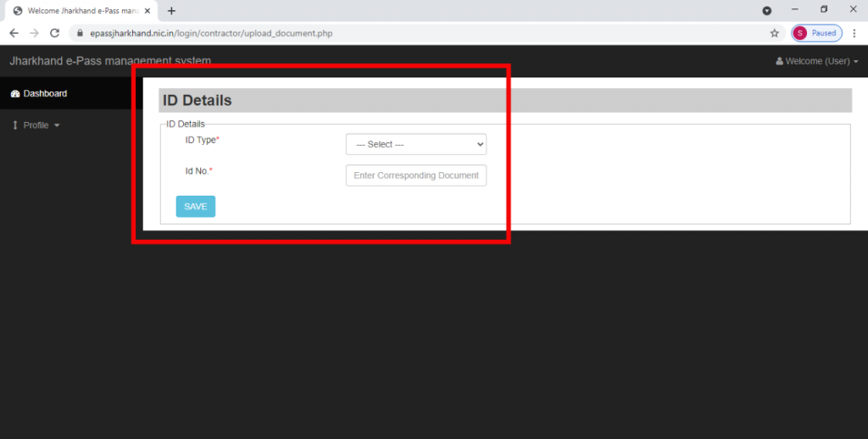Image resolution: width=868 pixels, height=439 pixels.
Task: Open the Welcome (User) dropdown
Action: pos(817,62)
